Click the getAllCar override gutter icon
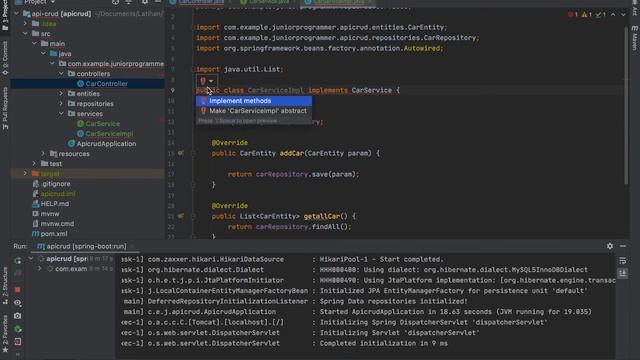This screenshot has width=640, height=360. (x=180, y=216)
